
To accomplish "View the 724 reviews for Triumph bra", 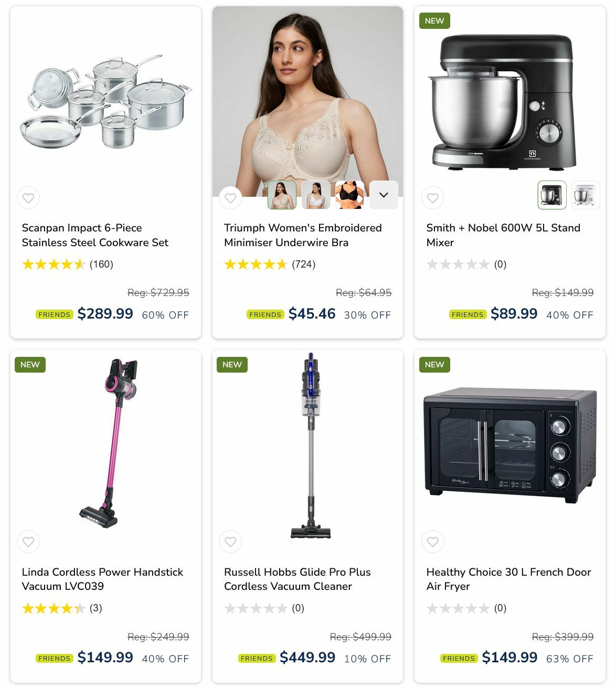I will click(304, 264).
